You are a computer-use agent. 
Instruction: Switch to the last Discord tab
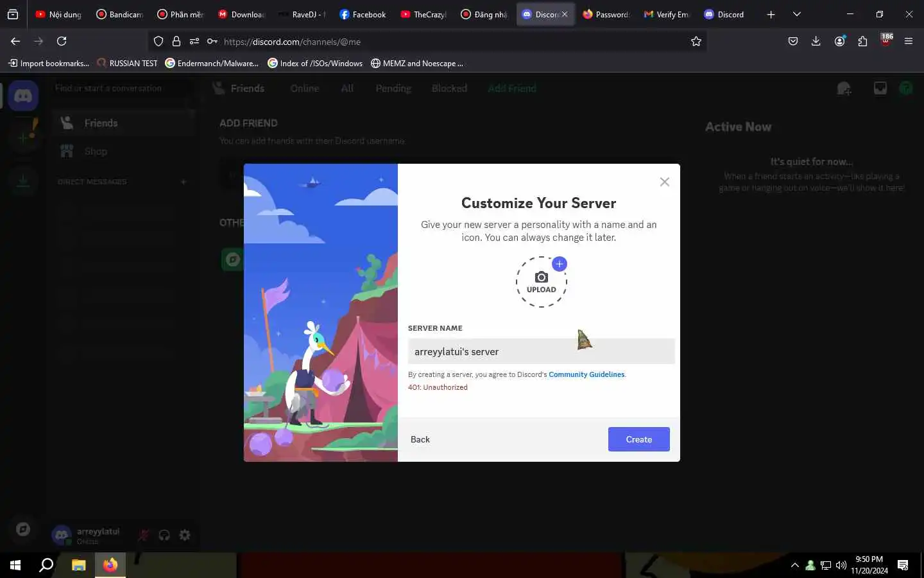728,14
